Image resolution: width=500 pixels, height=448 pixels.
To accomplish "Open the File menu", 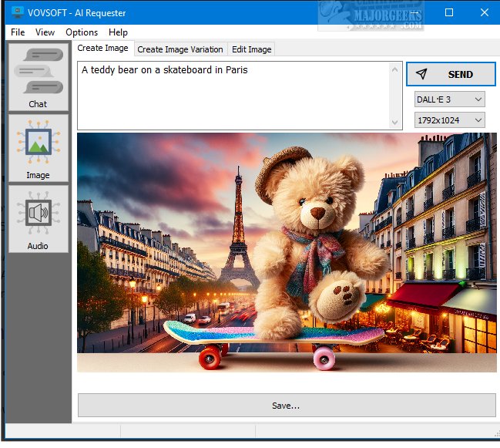I will pos(18,32).
